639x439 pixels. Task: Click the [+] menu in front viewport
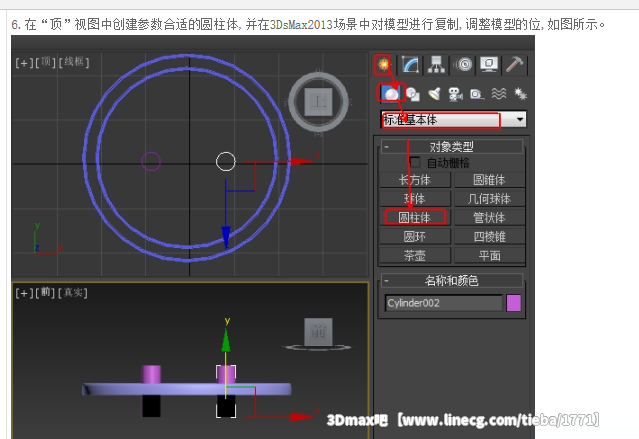[x=24, y=293]
